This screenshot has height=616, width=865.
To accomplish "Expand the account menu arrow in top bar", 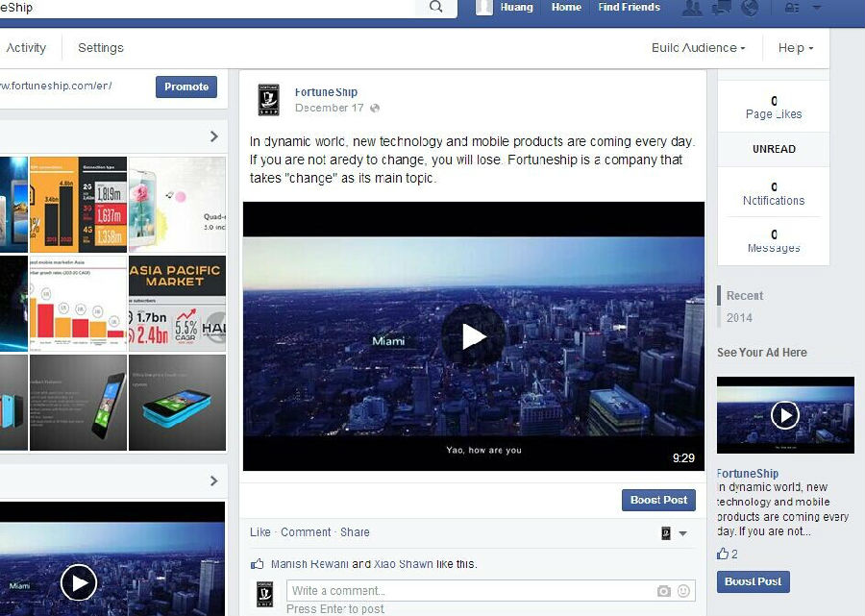I will [x=817, y=8].
